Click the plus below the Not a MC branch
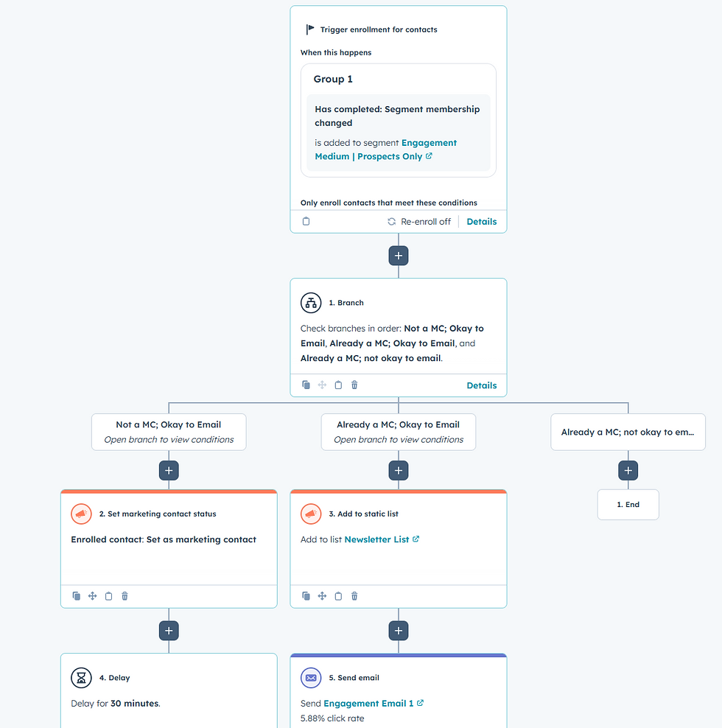 coord(169,470)
